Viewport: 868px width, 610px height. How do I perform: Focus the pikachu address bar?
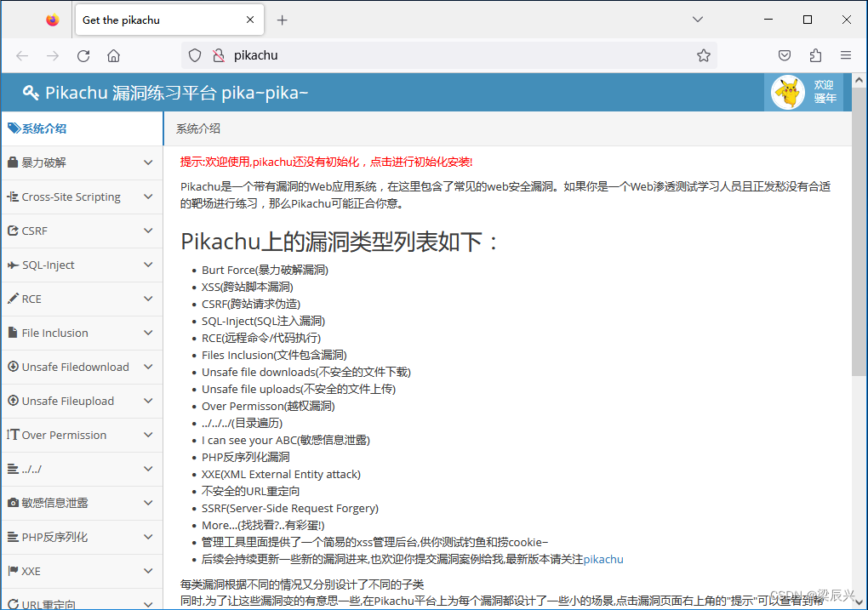(x=449, y=55)
